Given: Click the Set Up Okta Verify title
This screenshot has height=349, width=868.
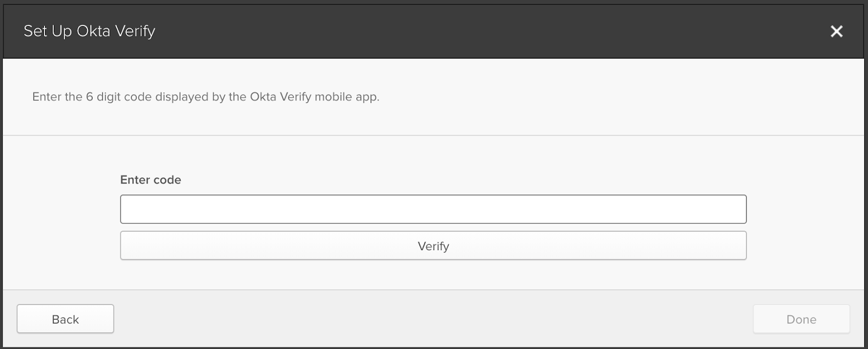Looking at the screenshot, I should pos(90,31).
